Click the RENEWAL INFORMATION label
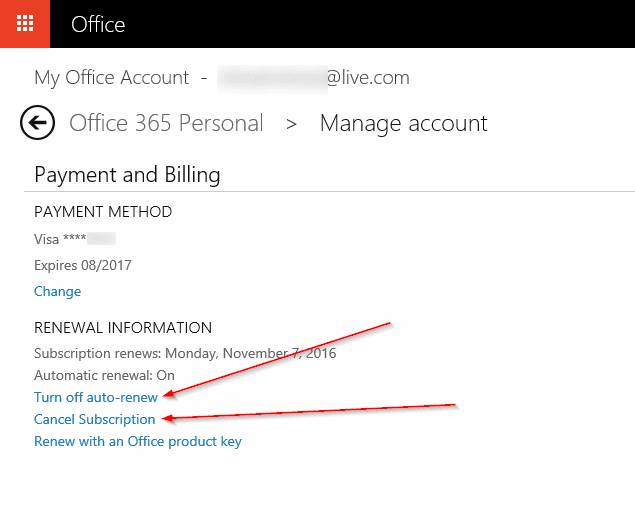 pyautogui.click(x=123, y=328)
